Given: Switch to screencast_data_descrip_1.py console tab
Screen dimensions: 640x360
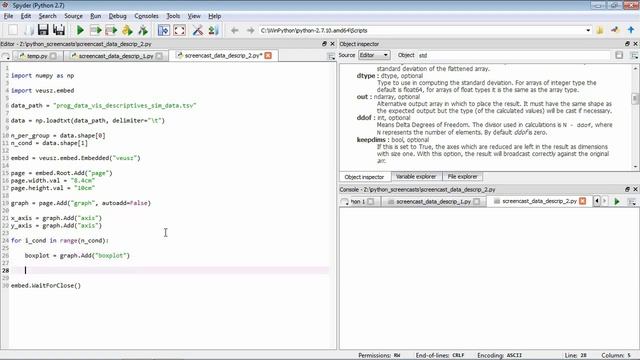Looking at the screenshot, I should 433,202.
